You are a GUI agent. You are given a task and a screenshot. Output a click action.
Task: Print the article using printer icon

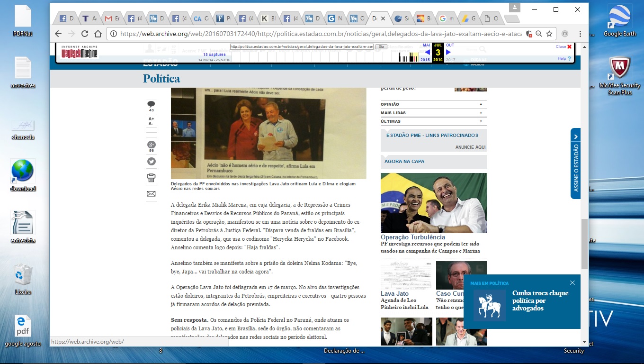(151, 178)
